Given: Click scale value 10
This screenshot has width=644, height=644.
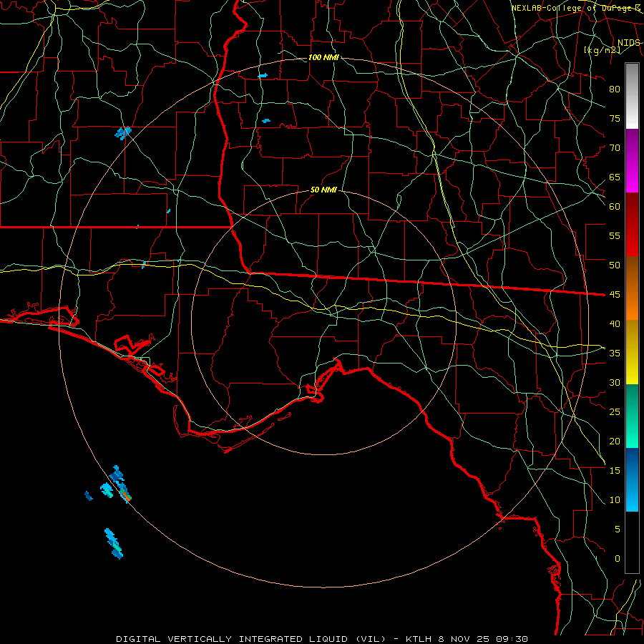Looking at the screenshot, I should 615,500.
